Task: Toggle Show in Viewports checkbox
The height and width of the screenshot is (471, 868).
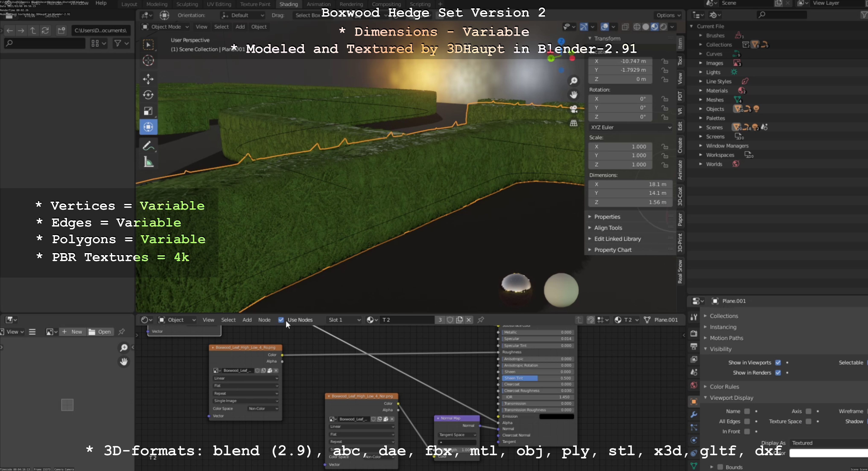Action: pos(778,363)
